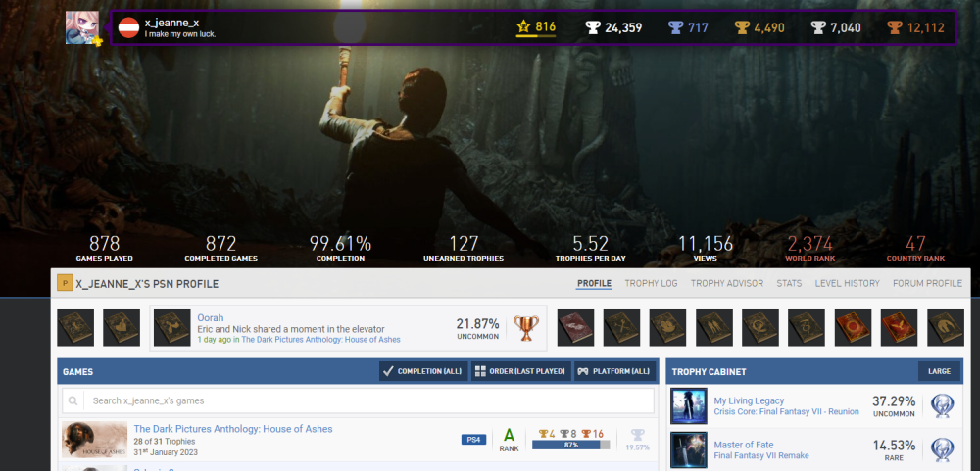Click the PS4 platform badge
Image resolution: width=980 pixels, height=471 pixels.
click(473, 440)
